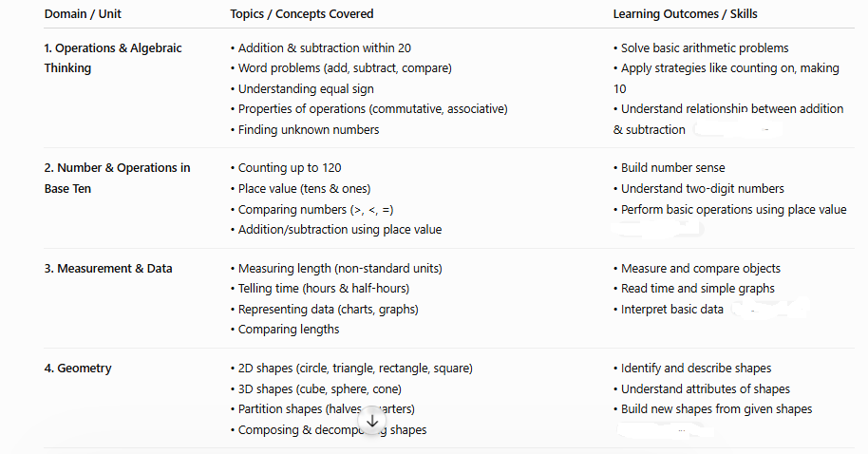The width and height of the screenshot is (868, 454).
Task: Select the '3. Measurement & Data' row title
Action: click(x=108, y=269)
